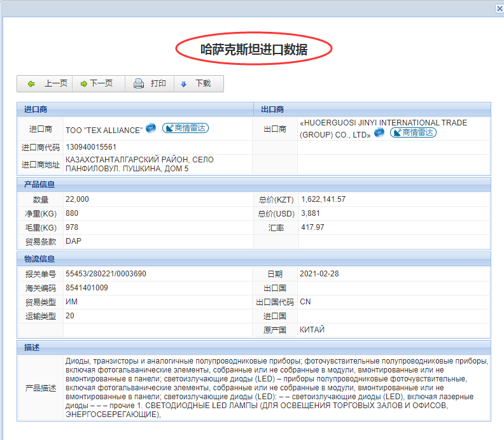Click declaration number 55453/280221/0003690

(106, 274)
